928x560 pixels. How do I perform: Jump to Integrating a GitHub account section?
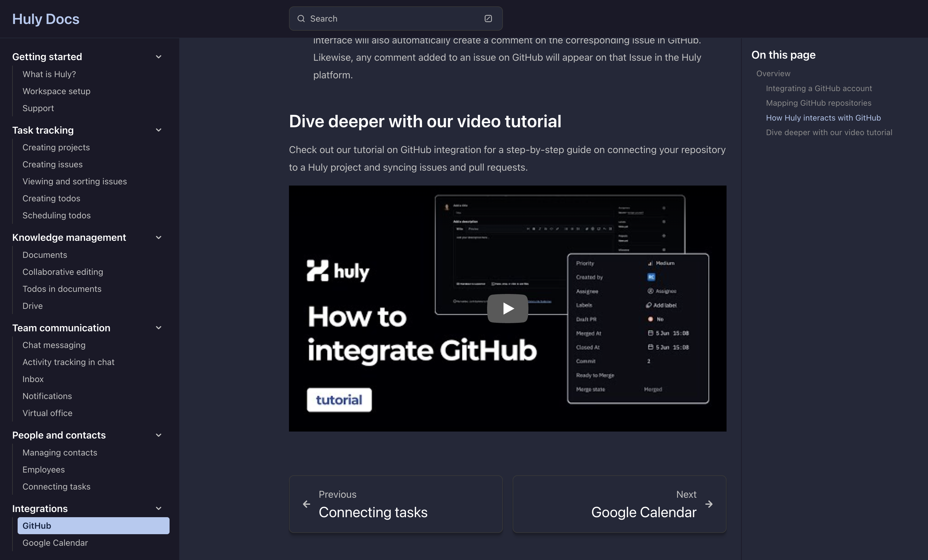819,88
